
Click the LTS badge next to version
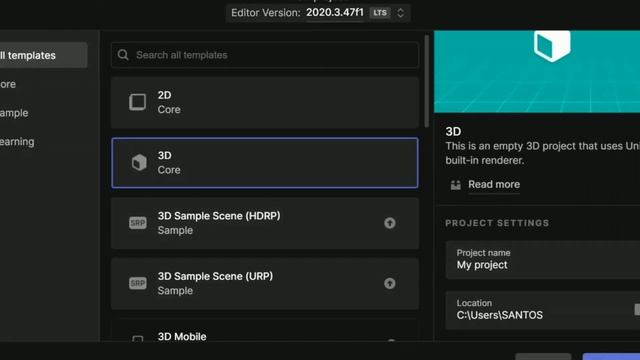380,13
